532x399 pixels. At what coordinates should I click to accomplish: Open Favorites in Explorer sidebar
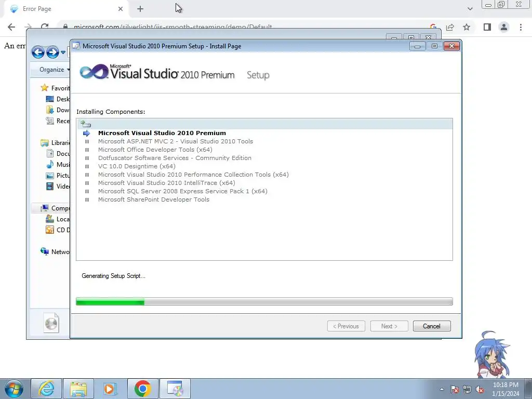[55, 88]
